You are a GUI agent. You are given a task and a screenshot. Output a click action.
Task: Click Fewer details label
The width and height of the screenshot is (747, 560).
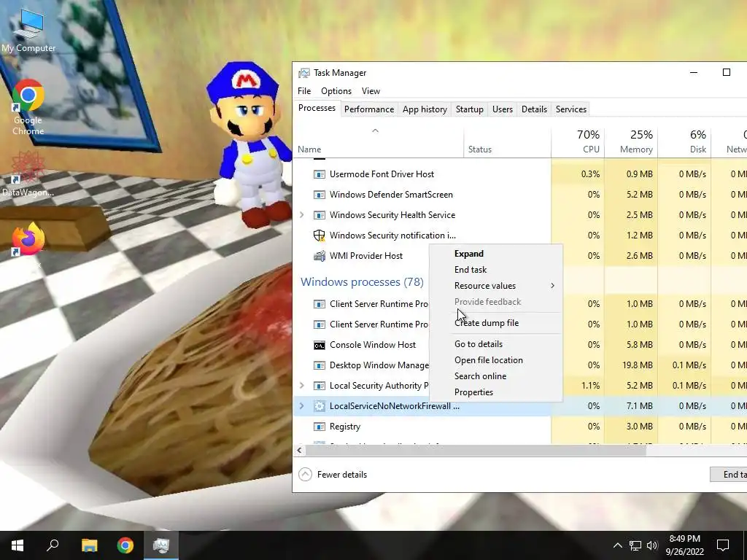coord(342,475)
